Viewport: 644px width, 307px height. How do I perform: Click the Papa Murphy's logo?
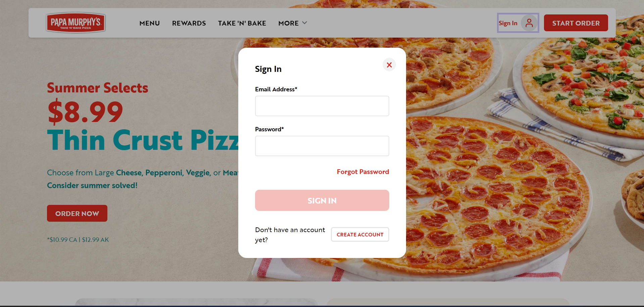(76, 23)
